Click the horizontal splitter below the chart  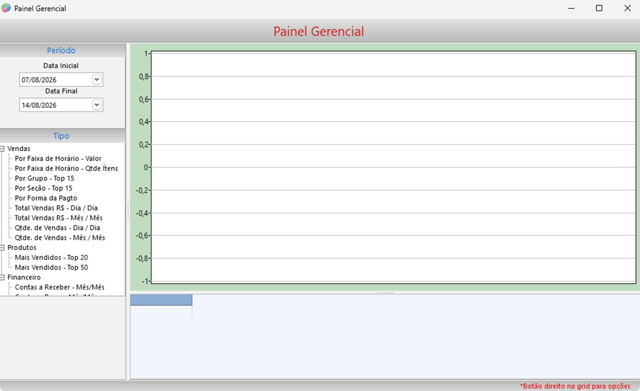pos(385,293)
